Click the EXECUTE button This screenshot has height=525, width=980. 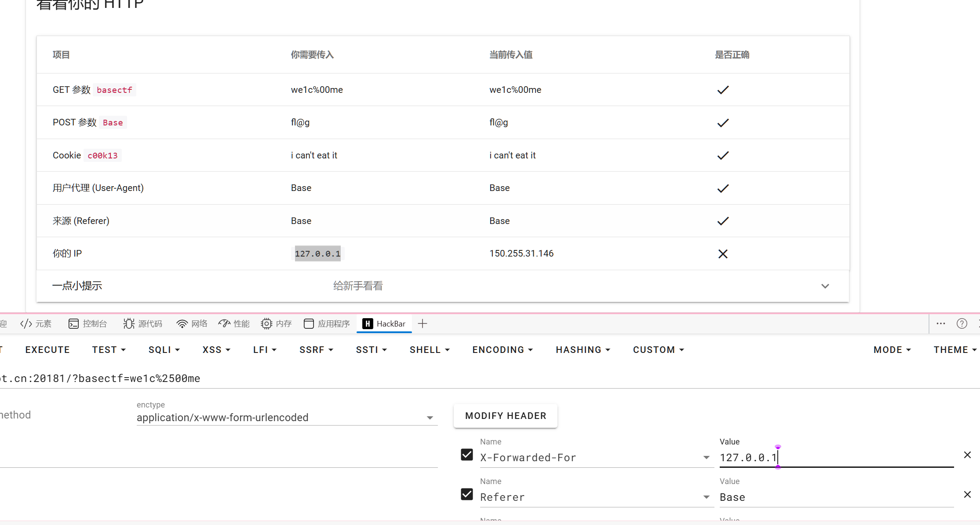pos(47,350)
